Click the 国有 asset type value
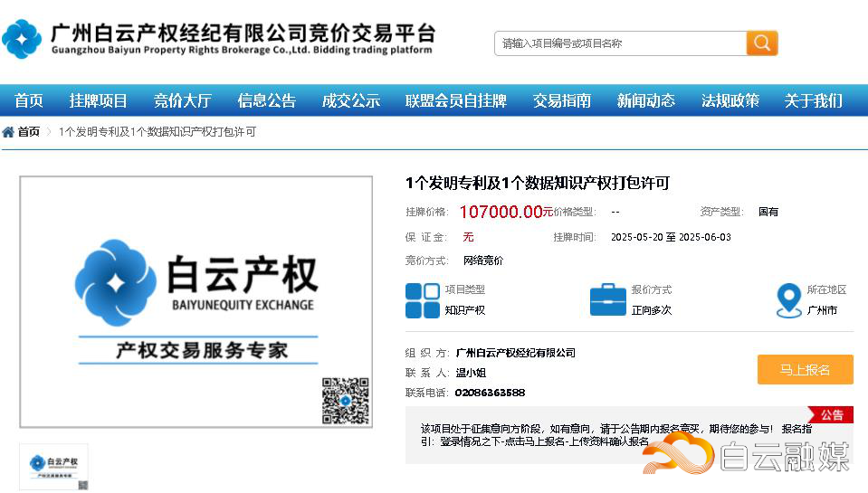Screen dimensions: 868x493 click(768, 212)
